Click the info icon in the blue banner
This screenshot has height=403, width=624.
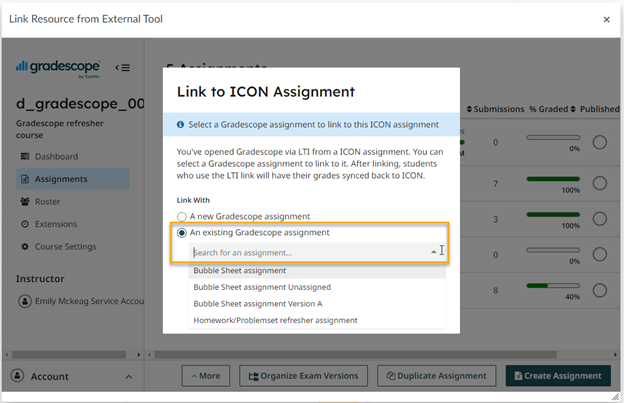[180, 125]
